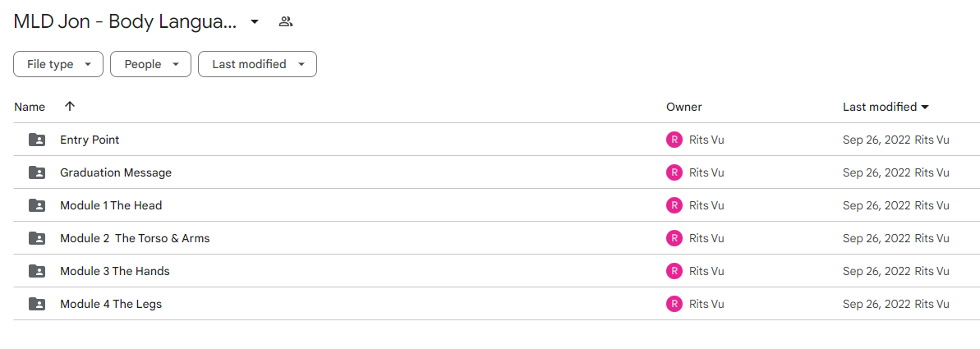Click Module 2 The Torso & Arms folder icon
The image size is (980, 349).
tap(38, 238)
